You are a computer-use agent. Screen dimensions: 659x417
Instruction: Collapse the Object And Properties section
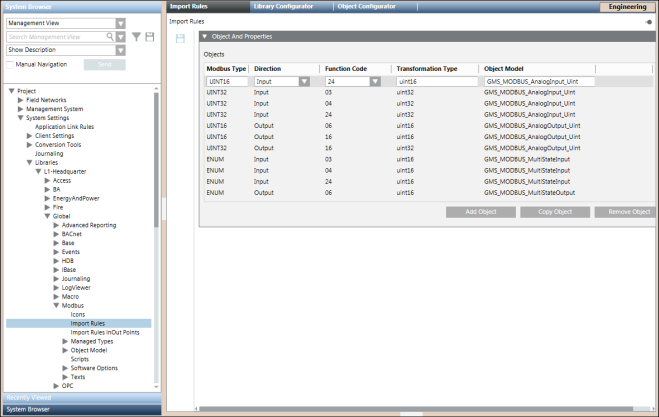click(205, 36)
